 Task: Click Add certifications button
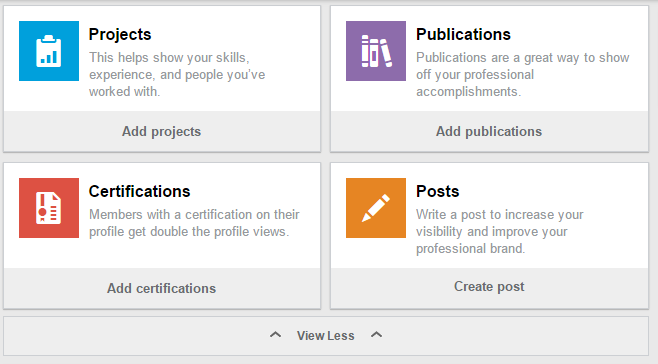(x=162, y=288)
